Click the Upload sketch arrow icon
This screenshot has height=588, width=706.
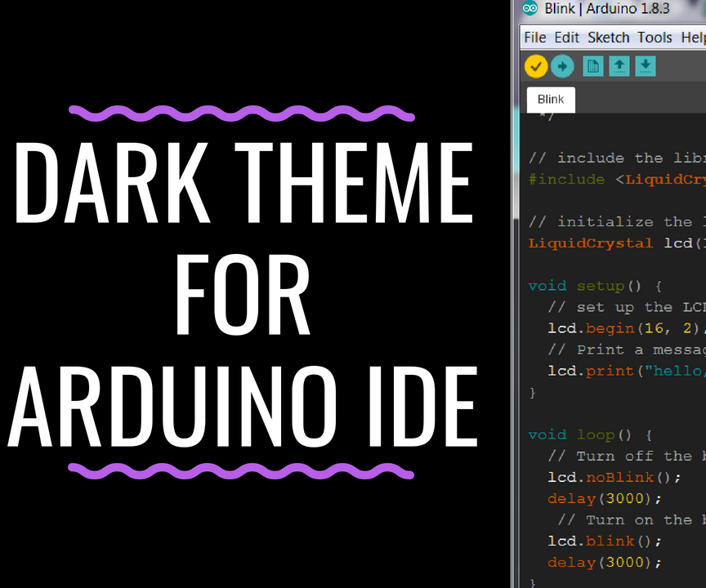click(x=562, y=66)
